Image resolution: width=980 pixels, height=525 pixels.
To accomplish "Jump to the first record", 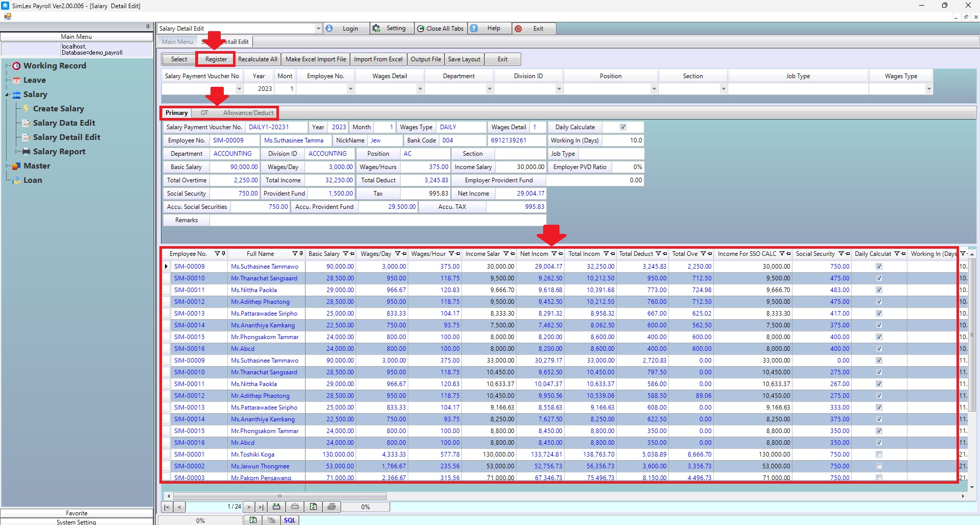I will [167, 507].
